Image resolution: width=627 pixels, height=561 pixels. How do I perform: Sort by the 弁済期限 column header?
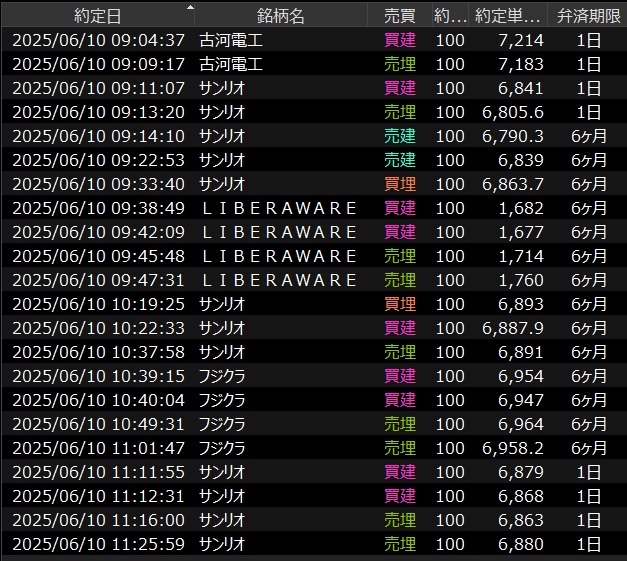coord(588,16)
